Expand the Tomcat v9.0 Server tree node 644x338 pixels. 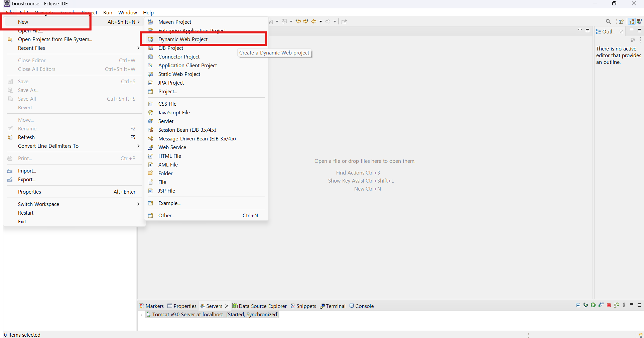141,315
